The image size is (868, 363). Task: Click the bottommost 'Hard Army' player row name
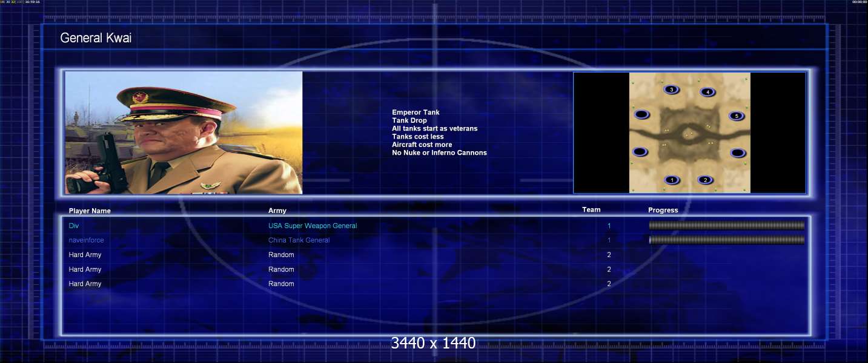point(85,284)
